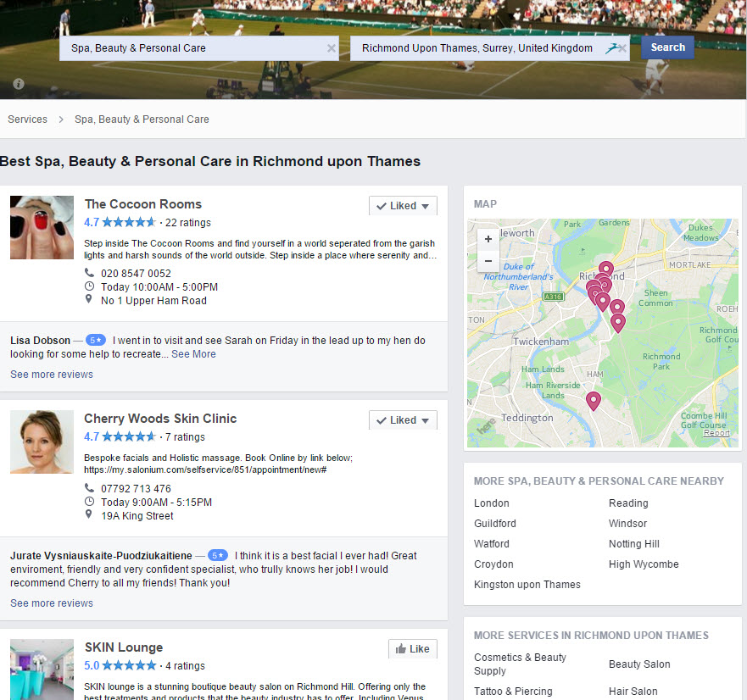Click the Spa, Beauty & Personal Care breadcrumb
747x700 pixels.
pos(141,119)
